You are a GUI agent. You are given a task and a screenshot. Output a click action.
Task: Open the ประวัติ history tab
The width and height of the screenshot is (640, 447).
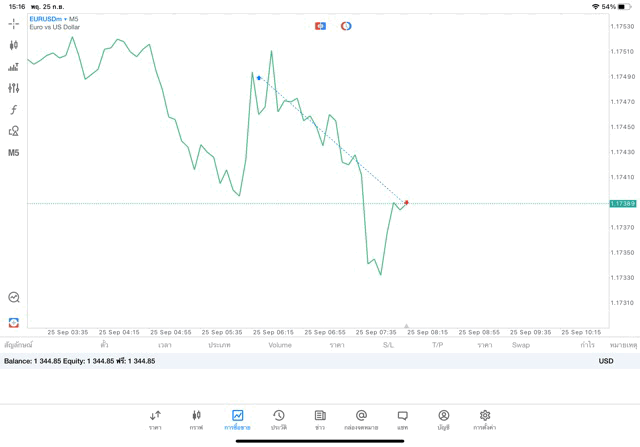[x=279, y=420]
